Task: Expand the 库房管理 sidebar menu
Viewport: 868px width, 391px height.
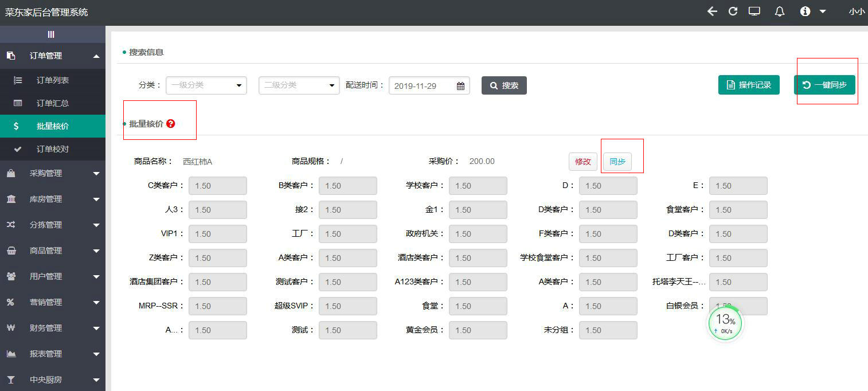Action: click(x=53, y=199)
